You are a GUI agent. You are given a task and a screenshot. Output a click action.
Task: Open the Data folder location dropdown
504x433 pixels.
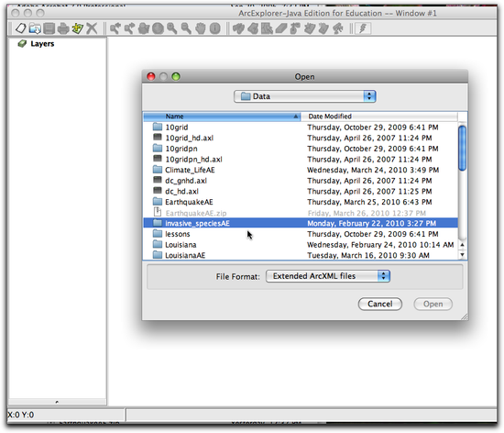pyautogui.click(x=305, y=96)
